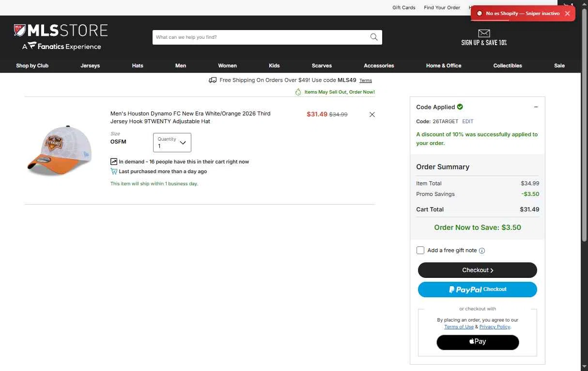Click the 10% discount applied message

click(x=477, y=139)
